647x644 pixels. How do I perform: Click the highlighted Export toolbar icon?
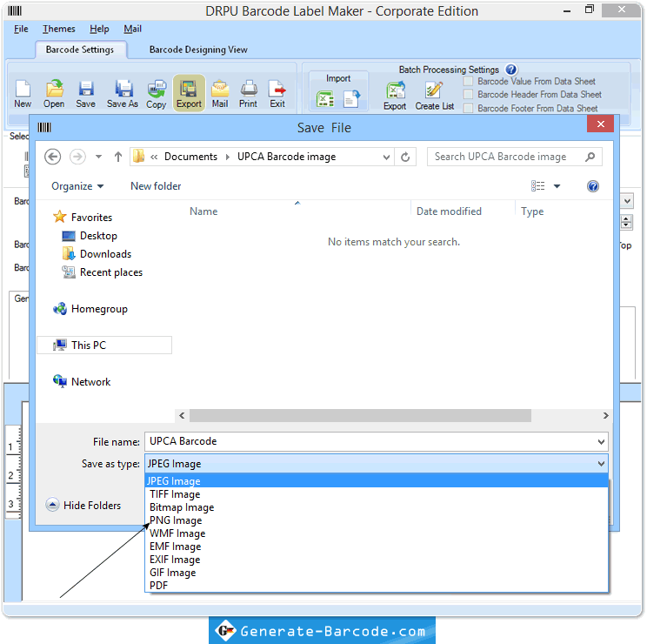pos(189,93)
